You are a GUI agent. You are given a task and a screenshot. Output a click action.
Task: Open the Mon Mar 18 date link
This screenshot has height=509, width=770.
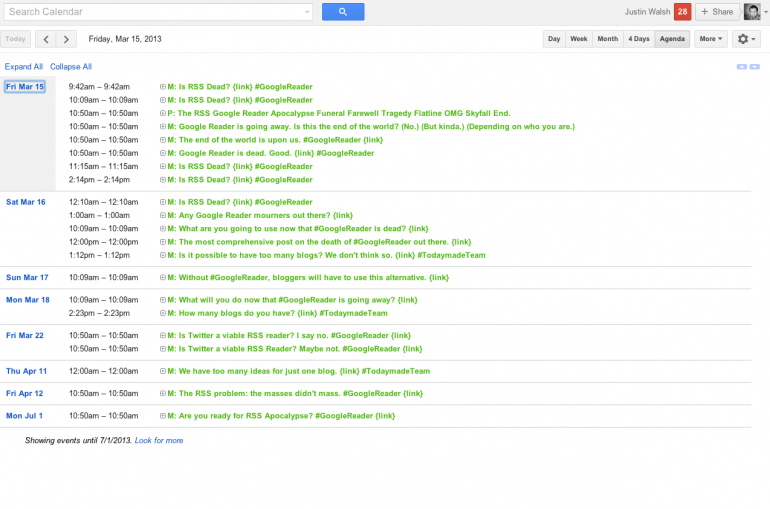pyautogui.click(x=28, y=300)
